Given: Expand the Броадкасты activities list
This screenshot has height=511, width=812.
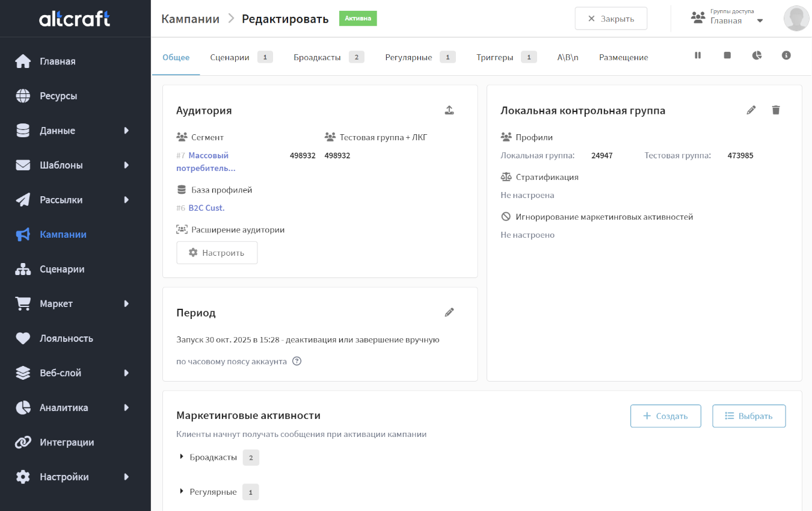Looking at the screenshot, I should pos(182,457).
